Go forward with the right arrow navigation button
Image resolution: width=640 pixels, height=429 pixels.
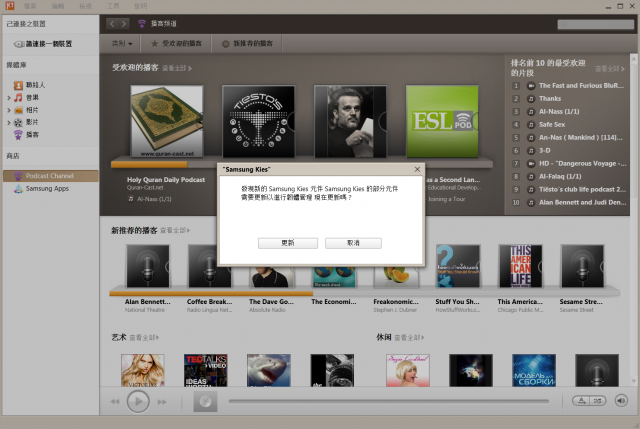[x=124, y=24]
